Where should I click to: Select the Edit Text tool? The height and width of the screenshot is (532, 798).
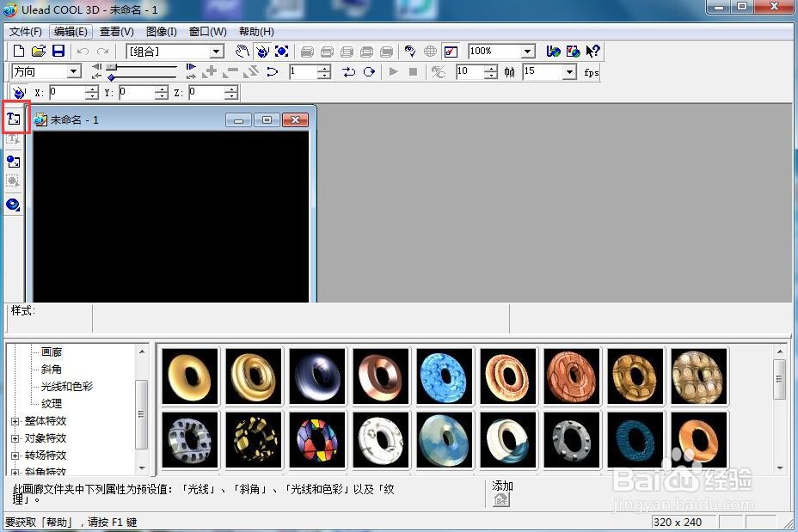pos(13,139)
